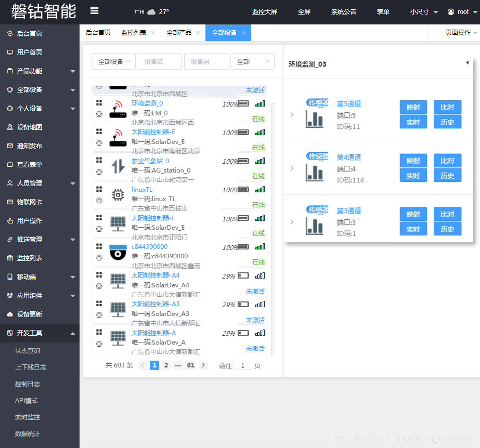Open 实时监控 submenu item
The image size is (480, 448).
(28, 417)
